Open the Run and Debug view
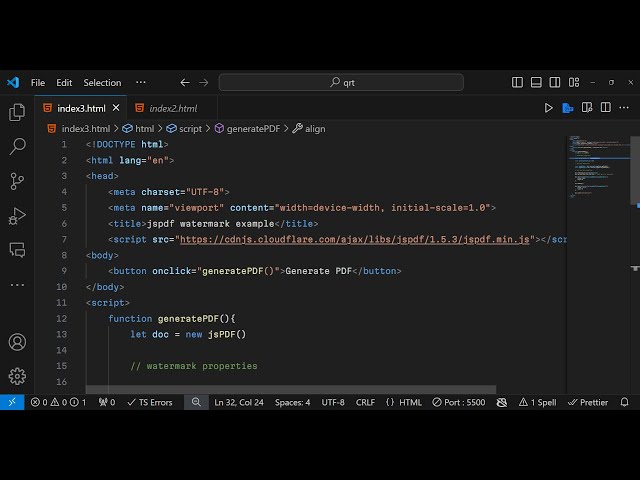The image size is (640, 480). tap(17, 215)
